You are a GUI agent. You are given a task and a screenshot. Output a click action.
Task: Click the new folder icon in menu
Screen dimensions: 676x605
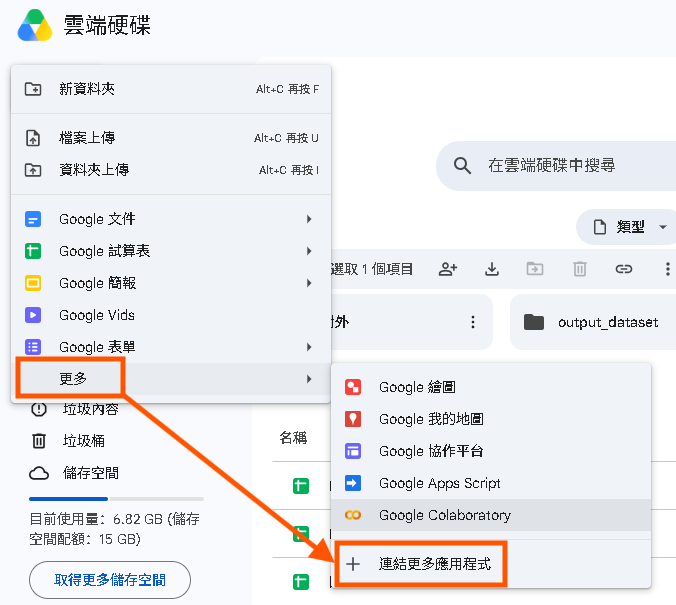pyautogui.click(x=33, y=89)
